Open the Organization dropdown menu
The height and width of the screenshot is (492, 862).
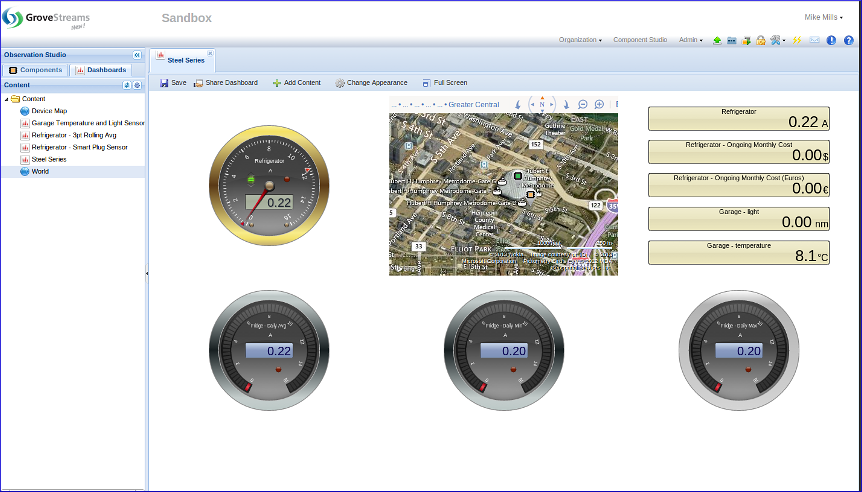[x=580, y=40]
